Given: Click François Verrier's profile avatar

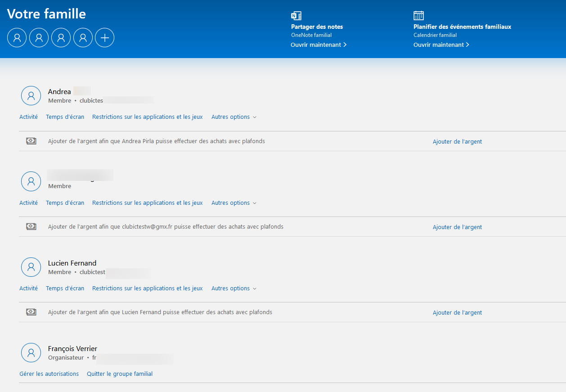Looking at the screenshot, I should 31,352.
